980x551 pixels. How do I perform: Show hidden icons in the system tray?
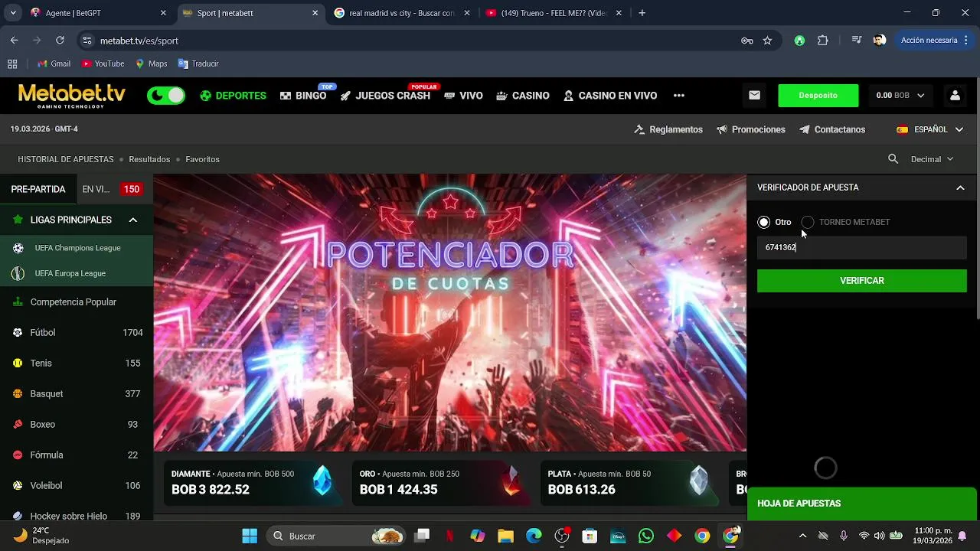802,536
